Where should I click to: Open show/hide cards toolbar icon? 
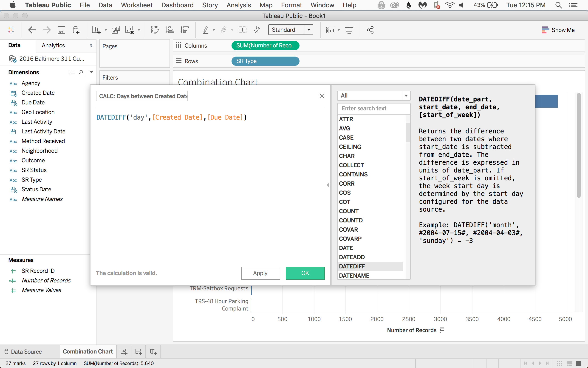[x=331, y=30]
